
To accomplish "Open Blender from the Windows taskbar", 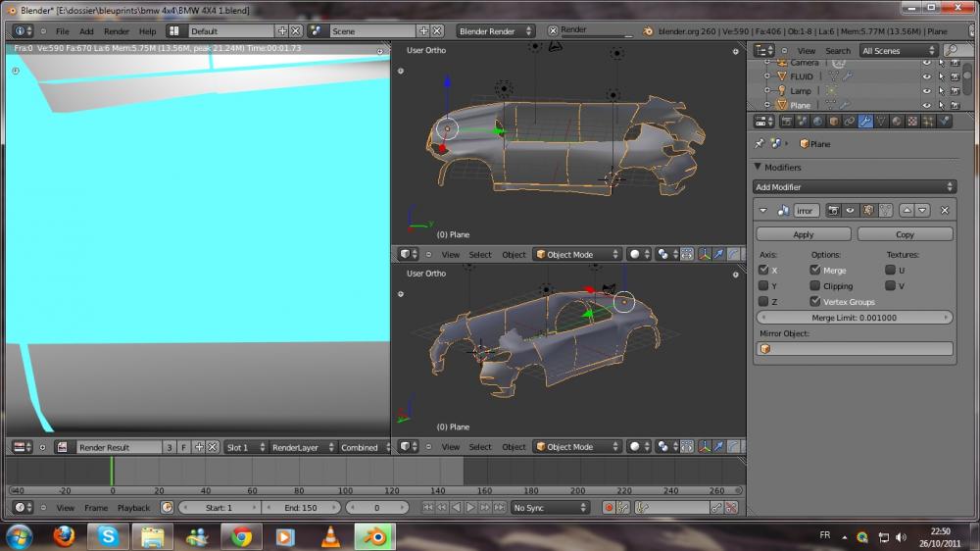I will [x=375, y=536].
